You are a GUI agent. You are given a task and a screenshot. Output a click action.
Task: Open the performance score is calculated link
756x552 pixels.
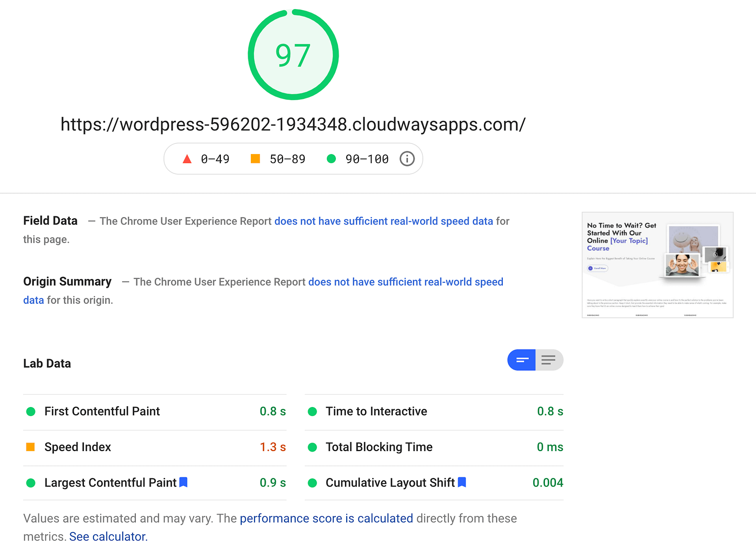tap(326, 518)
